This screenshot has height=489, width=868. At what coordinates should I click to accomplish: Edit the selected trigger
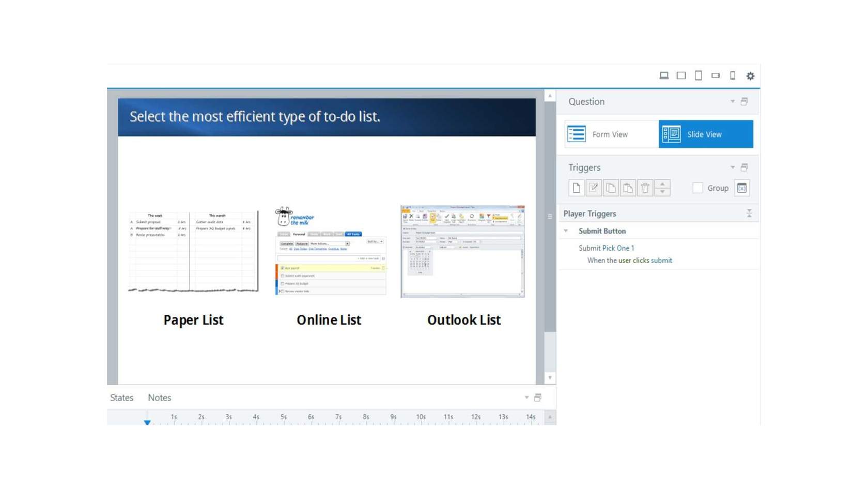click(x=594, y=188)
